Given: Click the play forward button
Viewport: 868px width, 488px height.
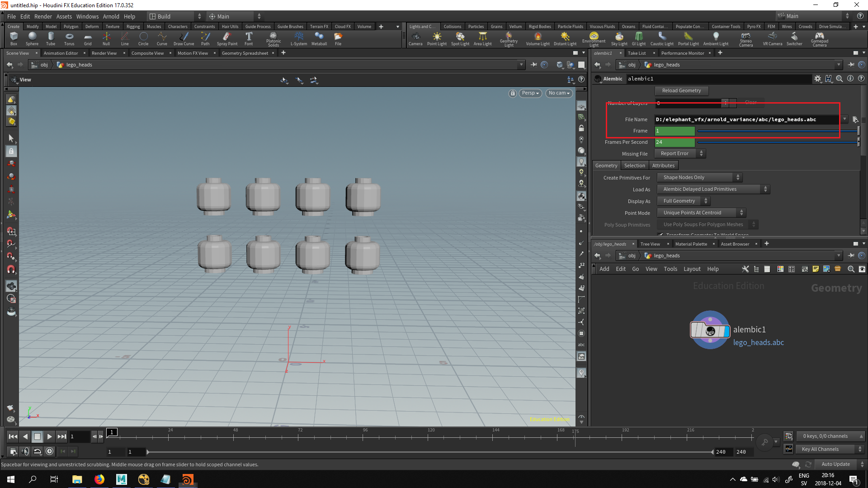Looking at the screenshot, I should click(50, 436).
